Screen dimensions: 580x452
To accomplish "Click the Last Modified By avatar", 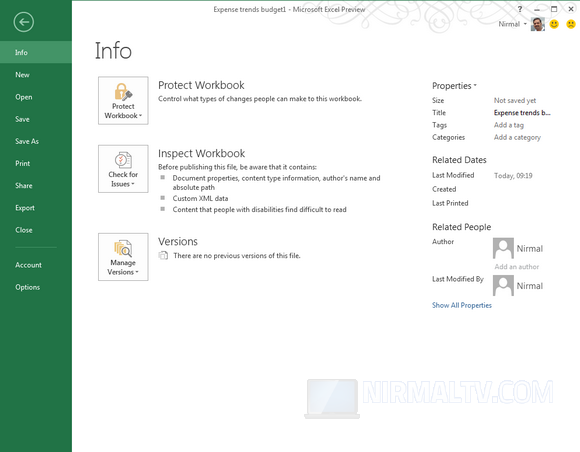I will [x=503, y=286].
